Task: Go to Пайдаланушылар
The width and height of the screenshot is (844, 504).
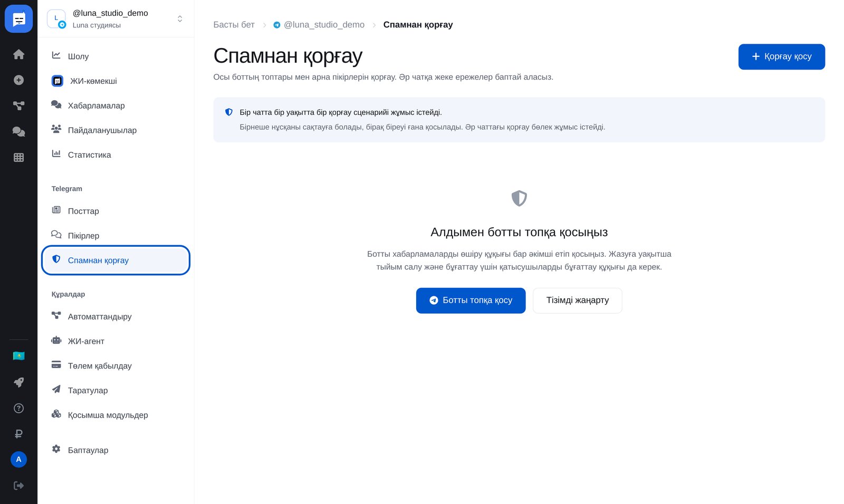Action: coord(116,130)
